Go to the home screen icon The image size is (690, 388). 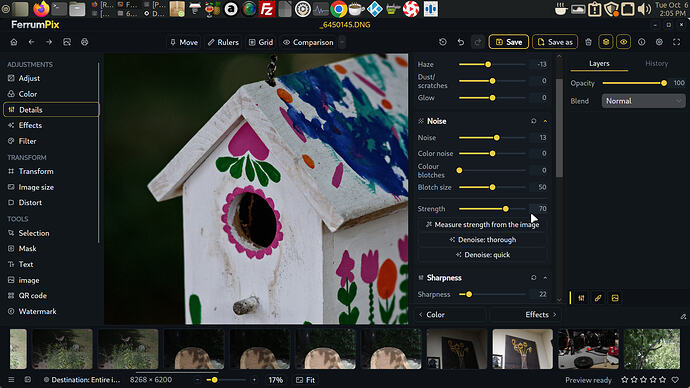coord(14,42)
